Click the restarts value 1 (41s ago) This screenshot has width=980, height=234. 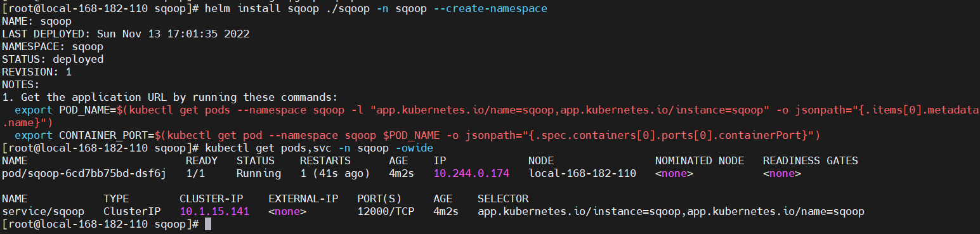(335, 173)
